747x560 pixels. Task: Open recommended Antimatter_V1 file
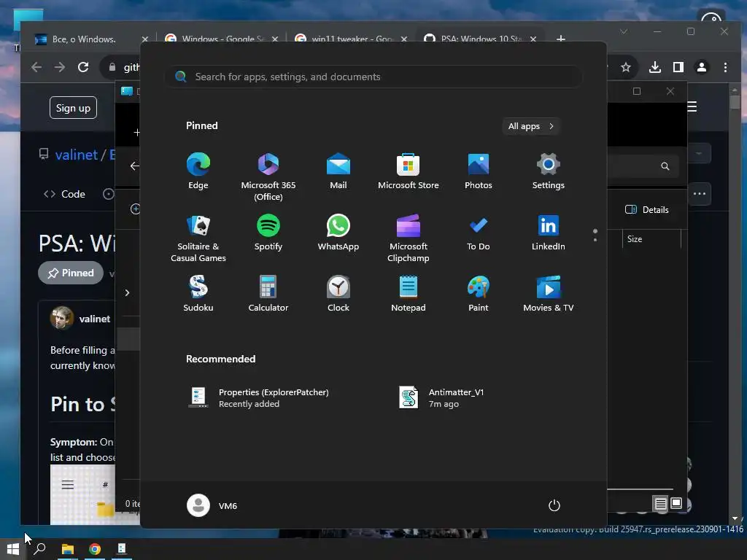click(x=442, y=397)
